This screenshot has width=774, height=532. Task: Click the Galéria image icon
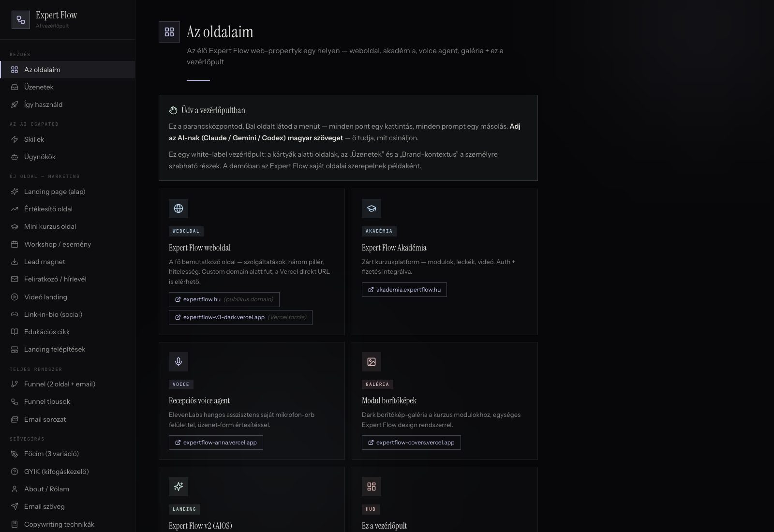click(x=372, y=362)
